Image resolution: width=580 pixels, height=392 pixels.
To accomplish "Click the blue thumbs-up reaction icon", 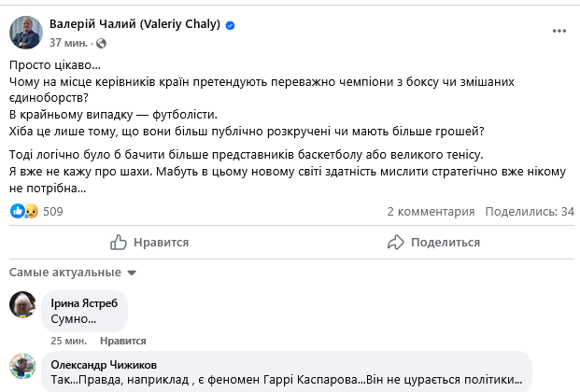I will click(18, 212).
